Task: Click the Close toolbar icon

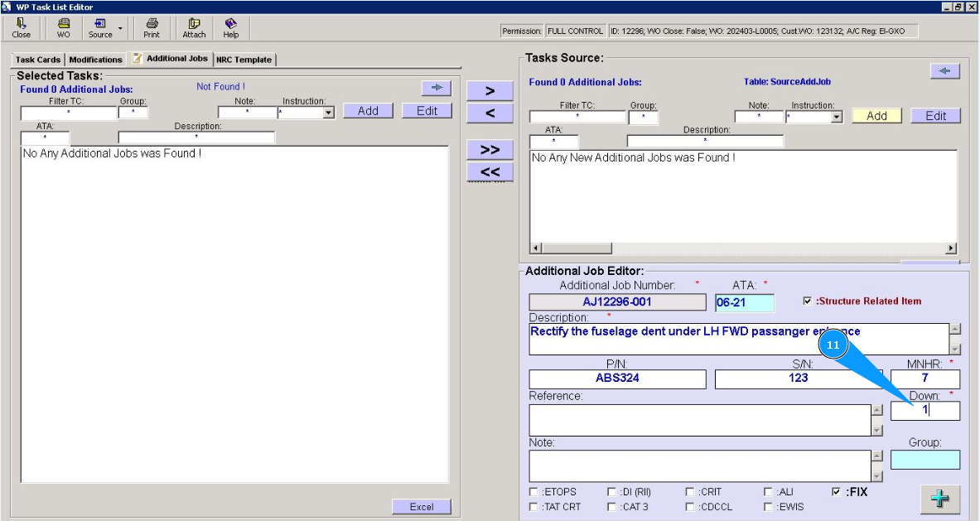Action: click(x=22, y=28)
